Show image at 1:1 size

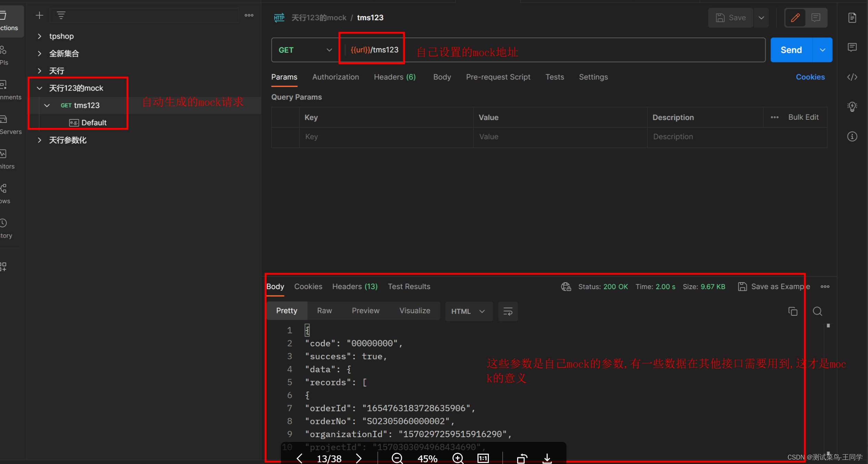pos(483,458)
